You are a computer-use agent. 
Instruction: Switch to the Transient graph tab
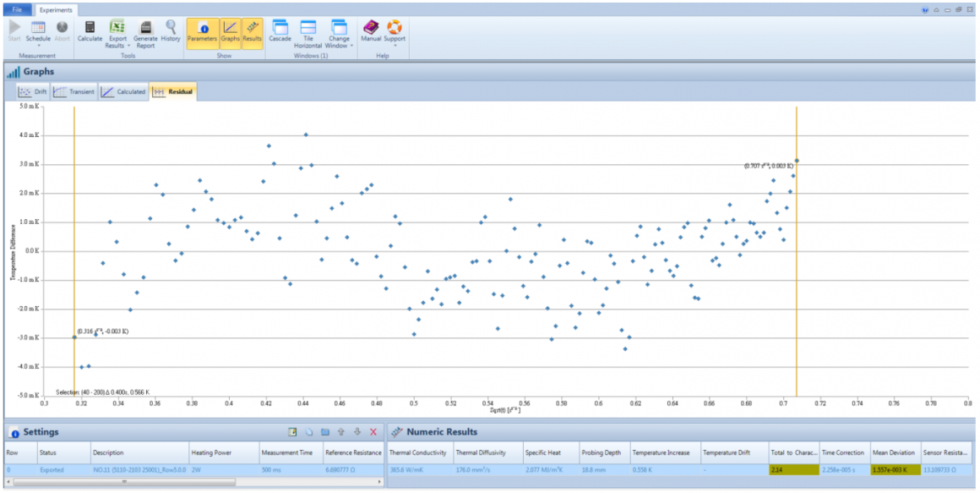pos(74,92)
